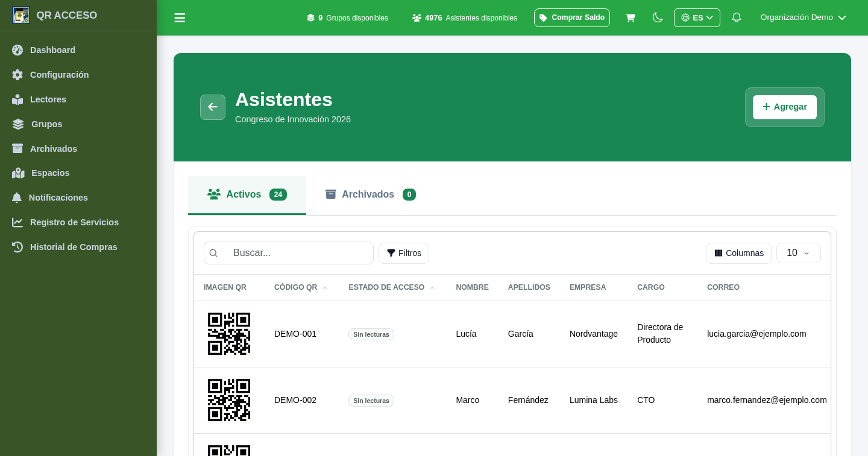Click the name Lucía
868x456 pixels.
click(x=466, y=334)
